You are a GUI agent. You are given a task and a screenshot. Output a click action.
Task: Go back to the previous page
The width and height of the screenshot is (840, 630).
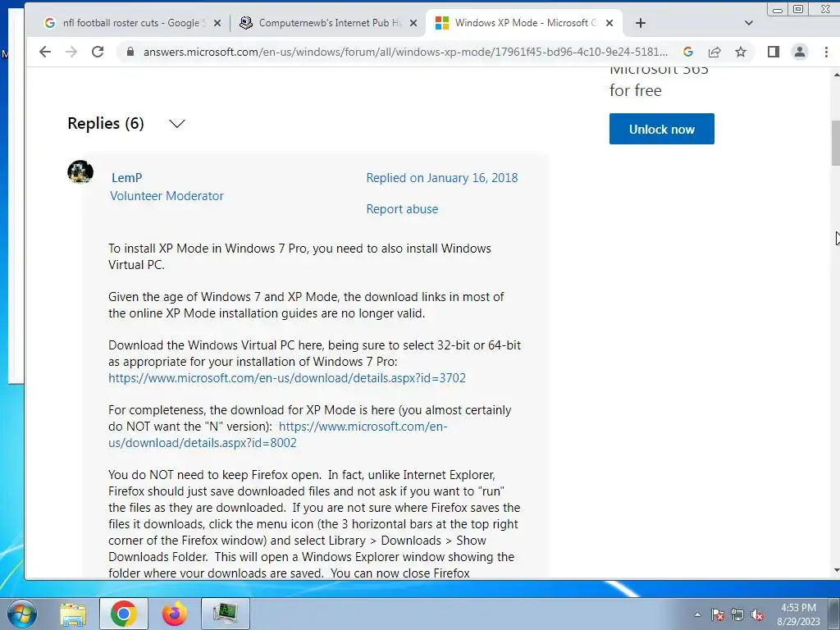pos(45,52)
